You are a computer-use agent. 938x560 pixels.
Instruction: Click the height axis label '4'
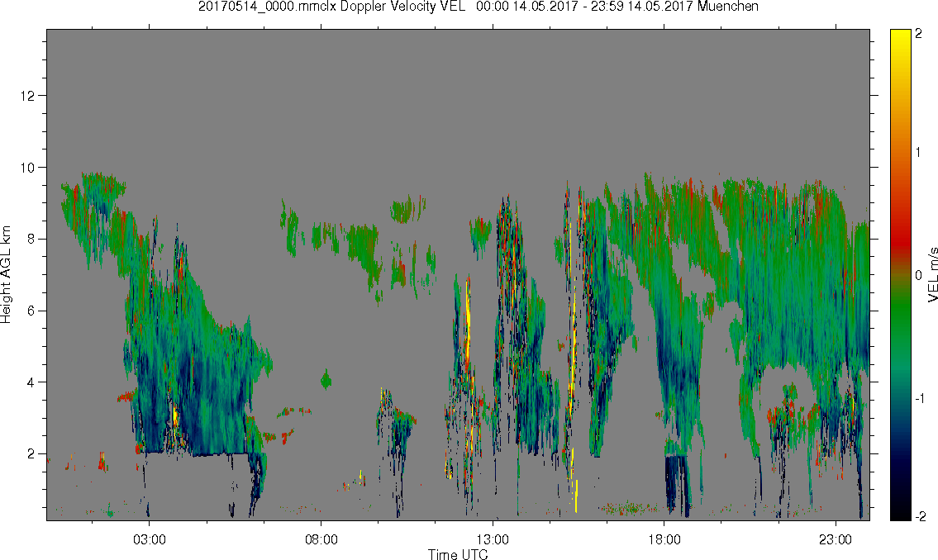pyautogui.click(x=31, y=382)
